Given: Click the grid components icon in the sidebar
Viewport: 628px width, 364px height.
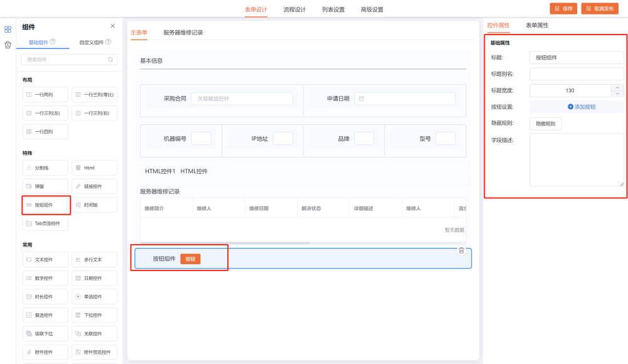Looking at the screenshot, I should (x=8, y=29).
